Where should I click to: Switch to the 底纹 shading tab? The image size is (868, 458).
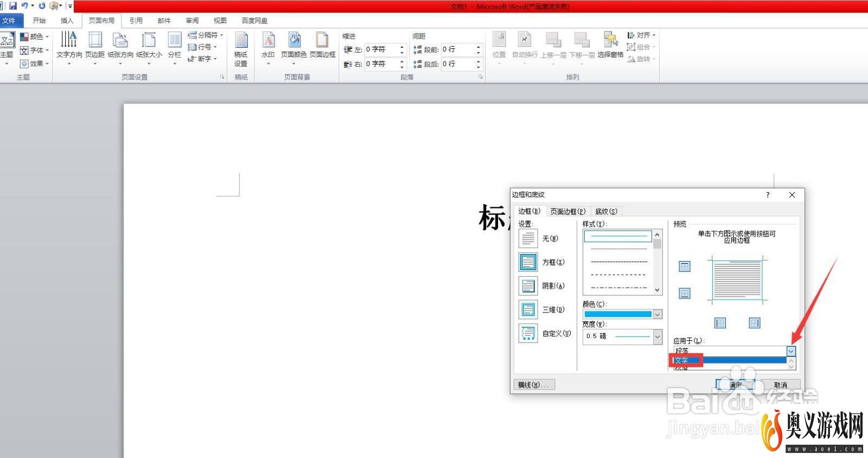point(606,211)
